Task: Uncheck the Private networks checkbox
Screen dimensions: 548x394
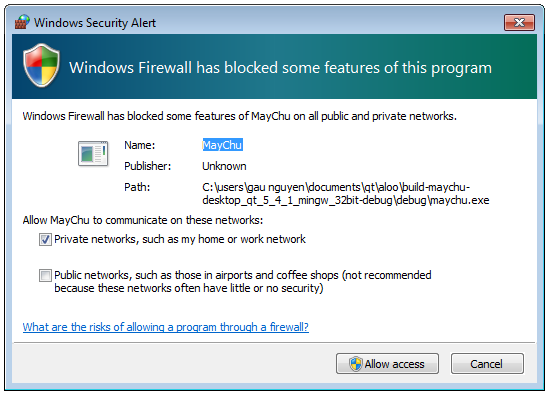Action: pos(45,239)
